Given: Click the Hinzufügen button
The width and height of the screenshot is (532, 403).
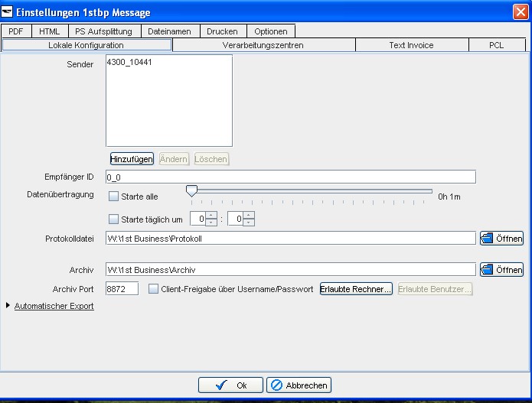Looking at the screenshot, I should click(x=132, y=159).
